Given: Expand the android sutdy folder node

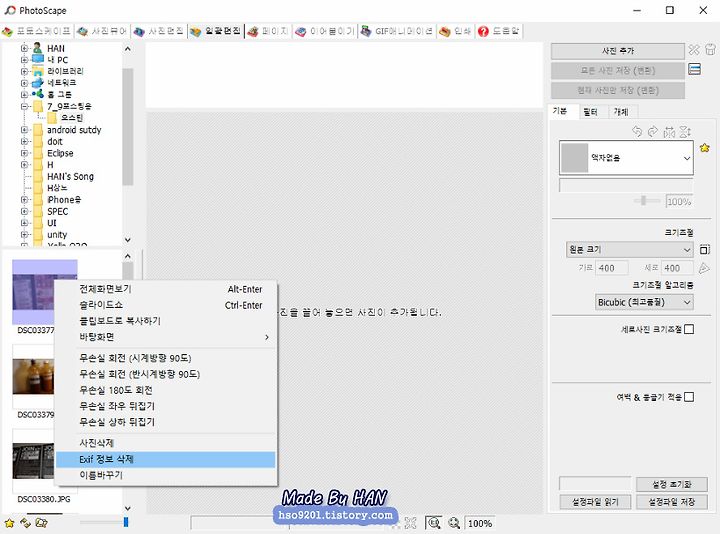Looking at the screenshot, I should pyautogui.click(x=24, y=130).
